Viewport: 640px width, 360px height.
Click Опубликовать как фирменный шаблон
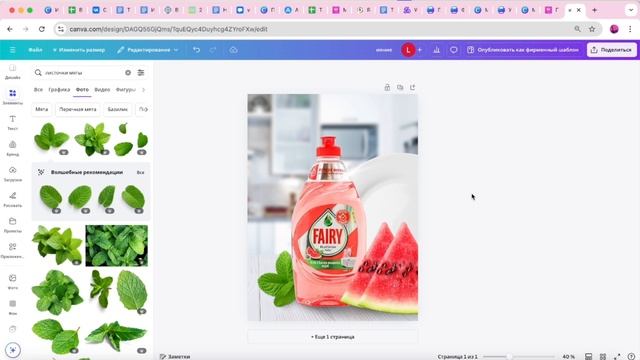point(523,50)
